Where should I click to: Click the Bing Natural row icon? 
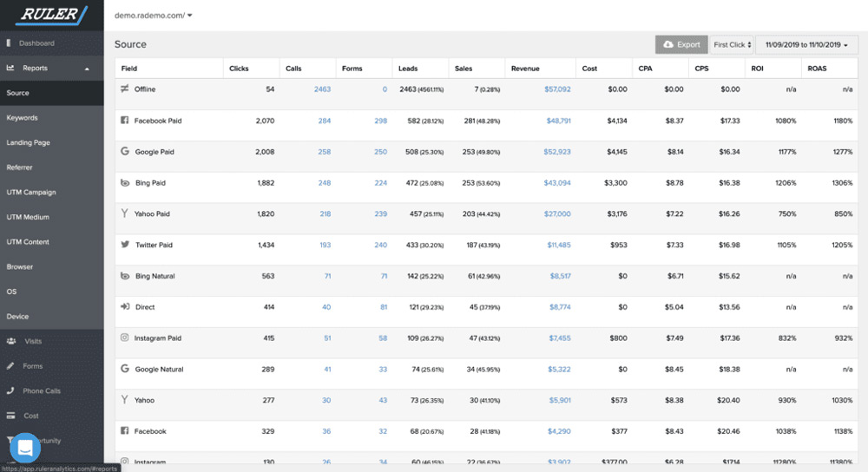[x=124, y=276]
